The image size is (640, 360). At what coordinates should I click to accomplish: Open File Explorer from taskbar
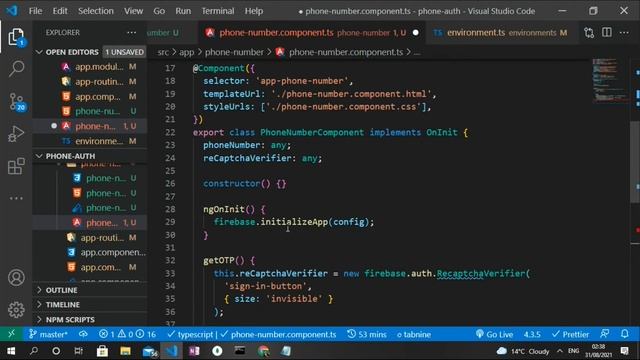click(x=125, y=351)
